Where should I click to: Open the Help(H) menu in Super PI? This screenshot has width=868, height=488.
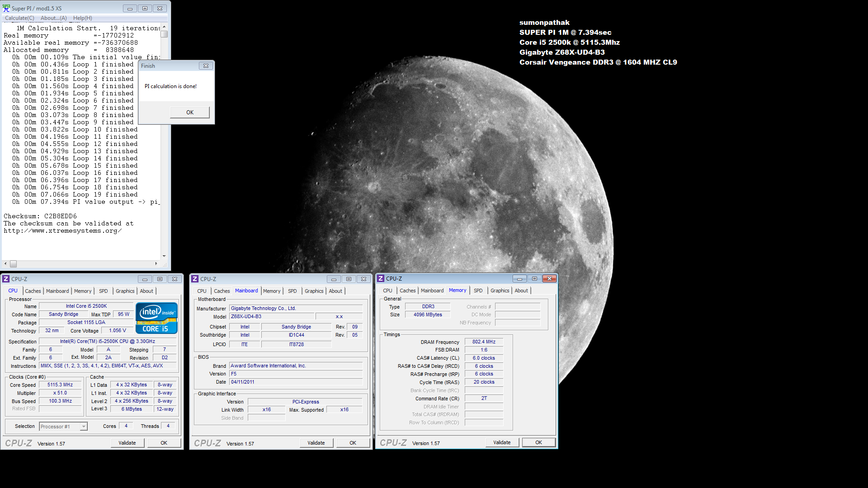[82, 18]
